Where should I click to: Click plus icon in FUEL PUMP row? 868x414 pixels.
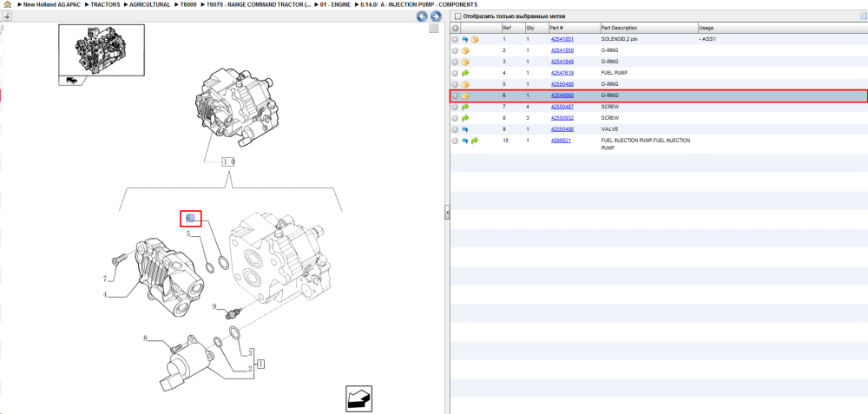click(x=455, y=73)
